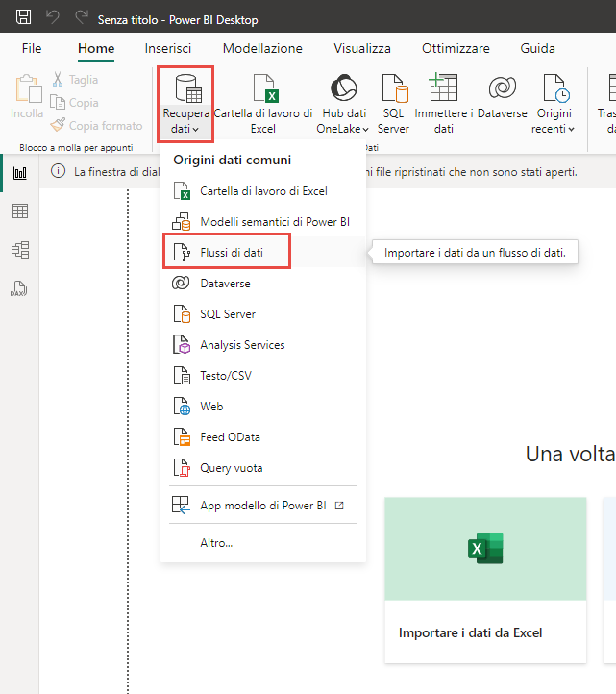The width and height of the screenshot is (616, 694).
Task: Select Testo/CSV menu entry
Action: click(263, 375)
